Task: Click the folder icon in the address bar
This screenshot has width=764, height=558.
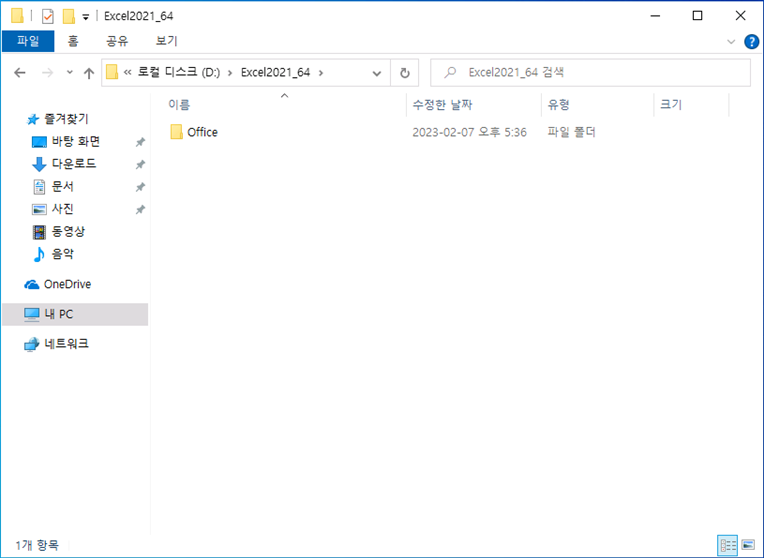Action: [x=112, y=73]
